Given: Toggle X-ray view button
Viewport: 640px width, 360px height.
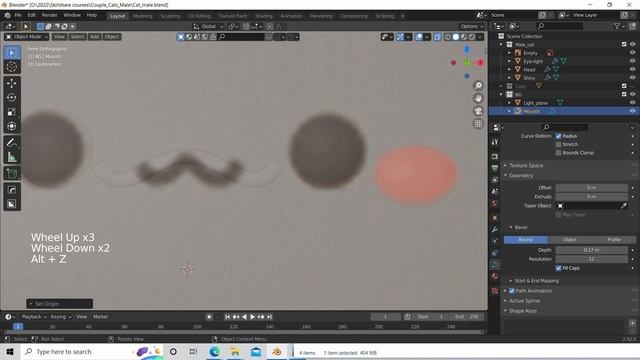Looking at the screenshot, I should click(x=437, y=37).
